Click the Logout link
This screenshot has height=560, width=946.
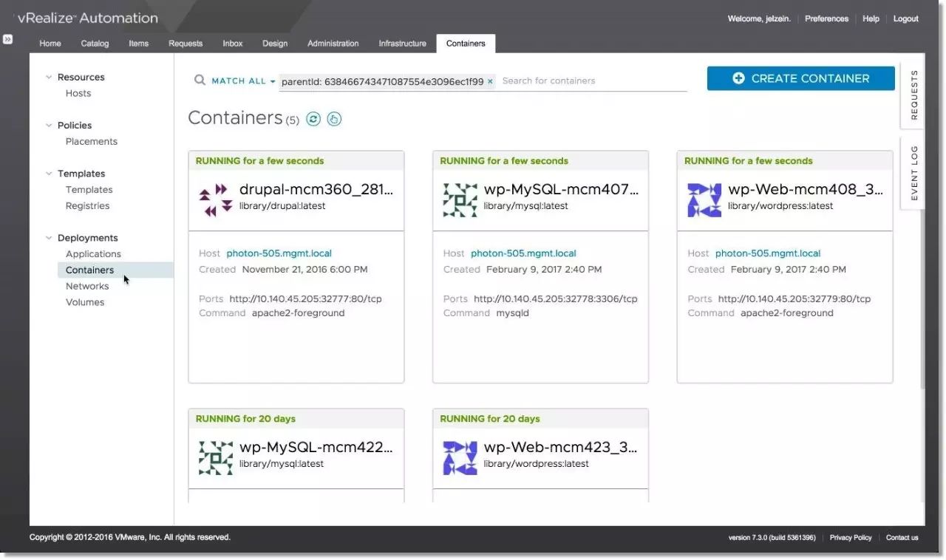(905, 18)
